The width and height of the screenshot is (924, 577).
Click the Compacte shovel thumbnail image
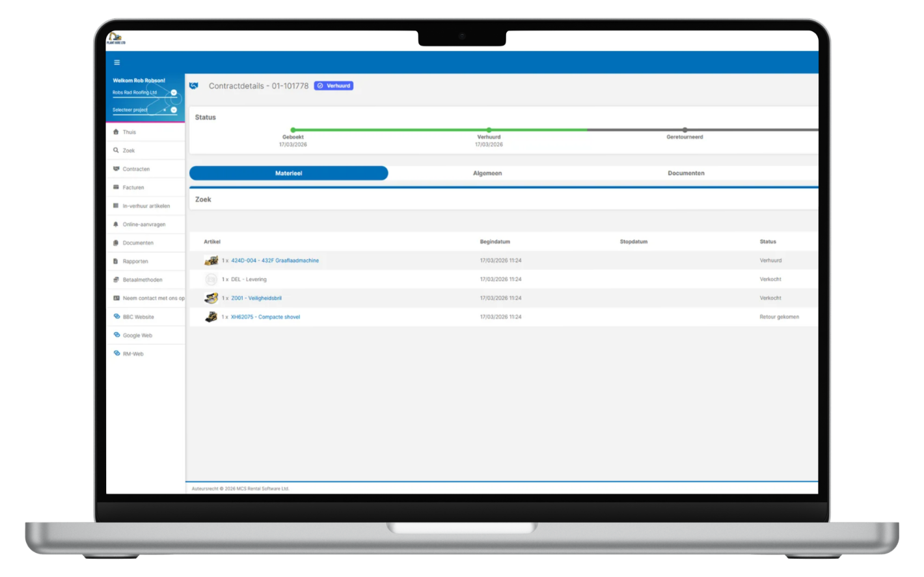(211, 317)
